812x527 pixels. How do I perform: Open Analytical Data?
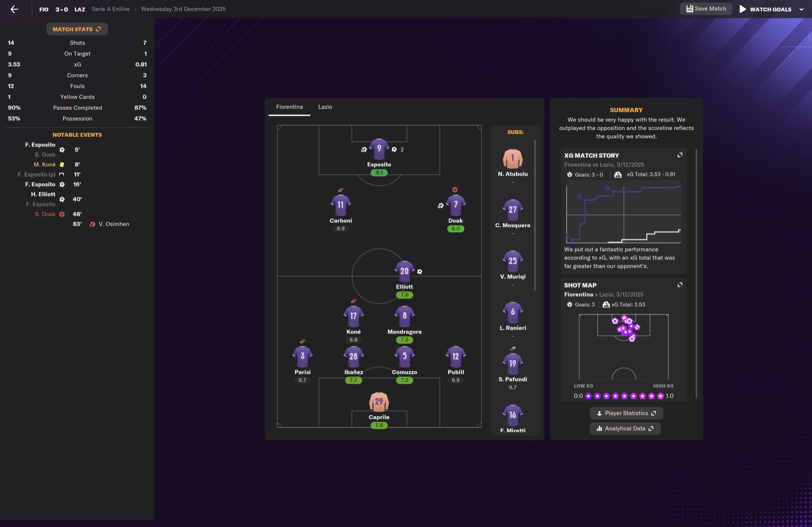point(625,429)
